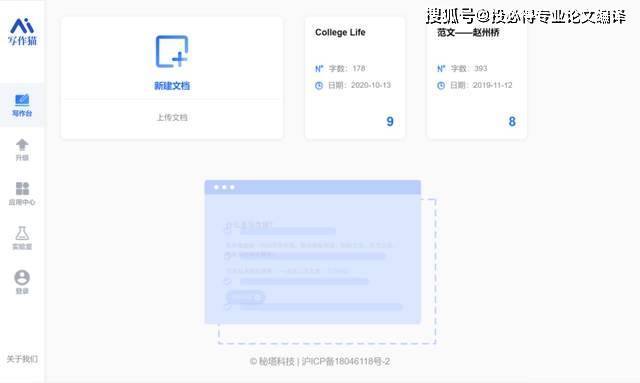Viewport: 640px width, 383px height.
Task: Click the 写作猫 logo in sidebar
Action: [22, 31]
